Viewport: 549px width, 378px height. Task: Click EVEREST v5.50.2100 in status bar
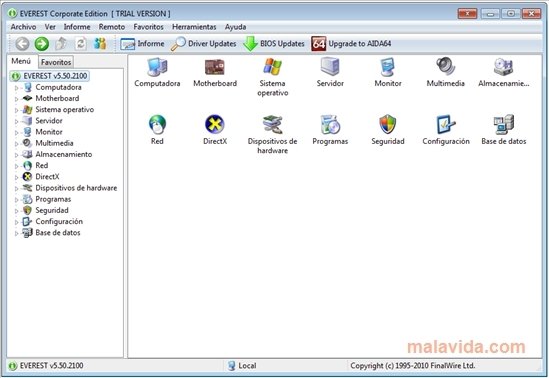[x=46, y=366]
